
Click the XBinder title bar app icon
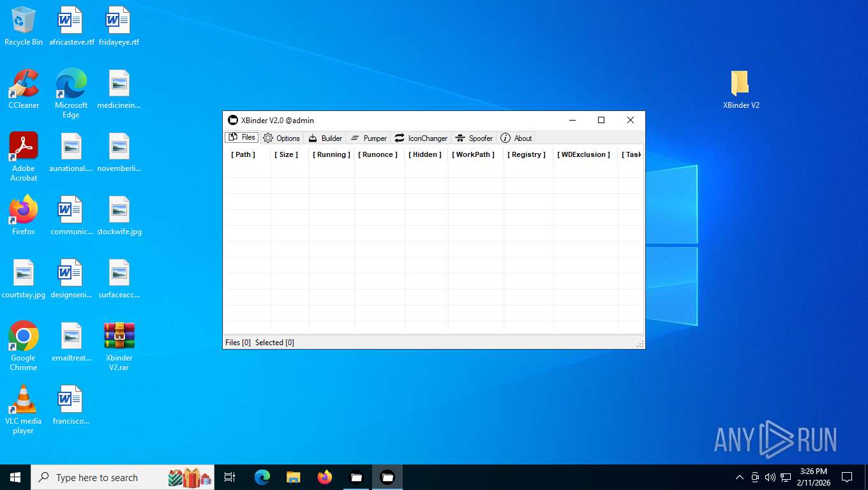pos(233,120)
